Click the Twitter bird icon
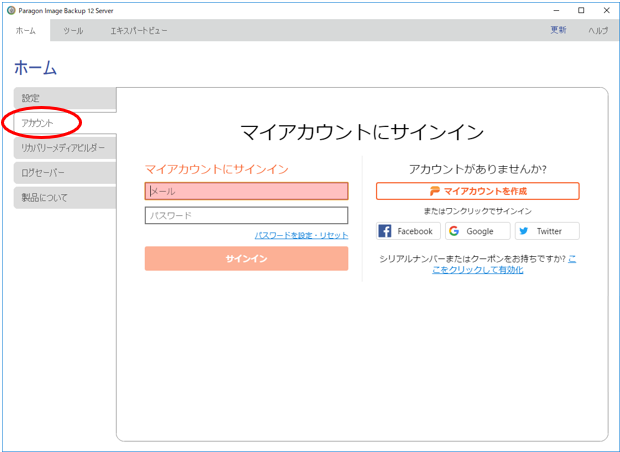 524,231
